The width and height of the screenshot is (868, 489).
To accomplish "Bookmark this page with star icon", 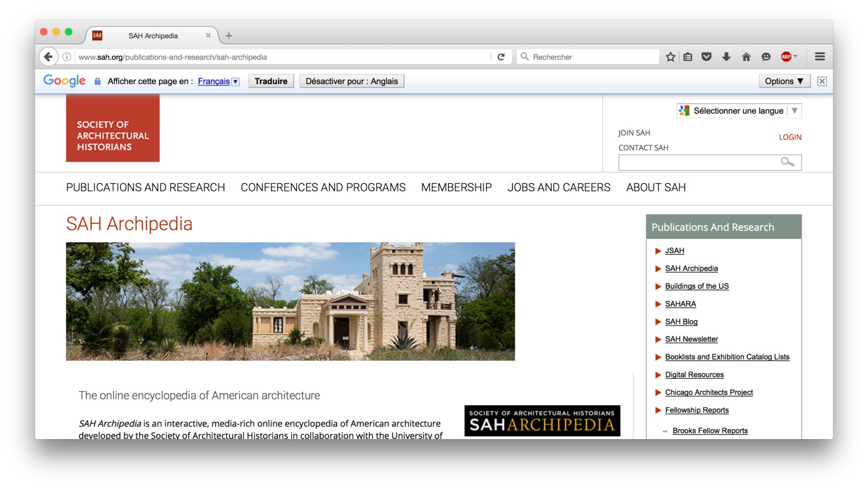I will pyautogui.click(x=670, y=56).
